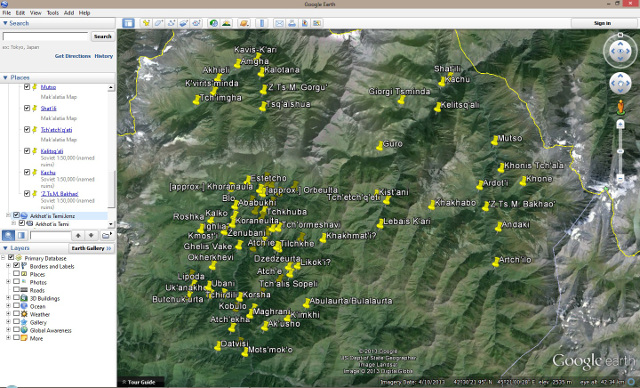The height and width of the screenshot is (388, 640).
Task: Disable Borders and Labels layer
Action: (16, 266)
